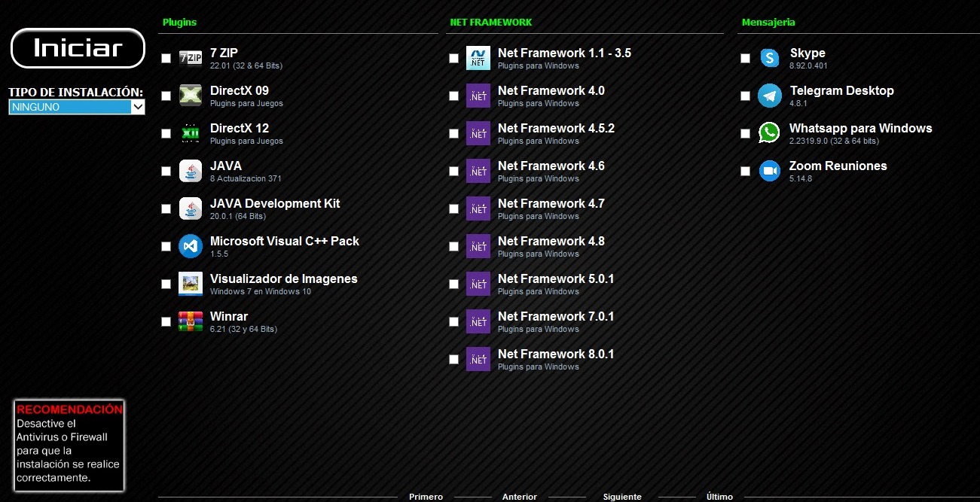
Task: Navigate to the Primero page
Action: click(426, 497)
